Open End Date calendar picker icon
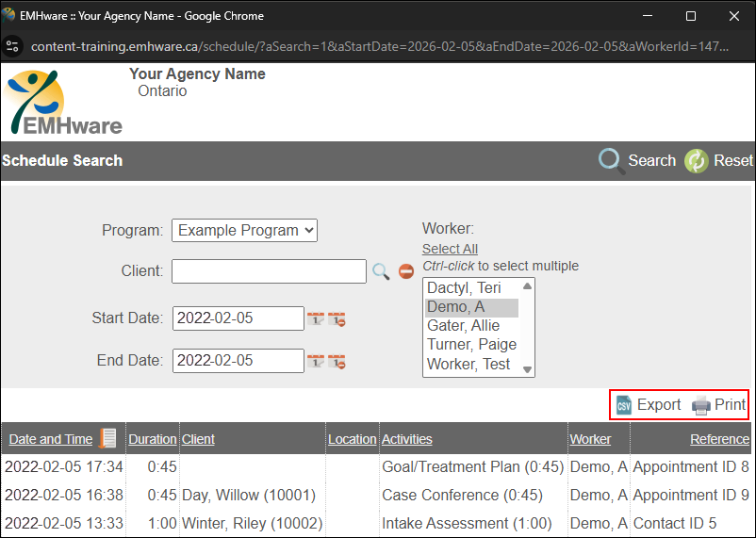Image resolution: width=756 pixels, height=538 pixels. pyautogui.click(x=316, y=361)
